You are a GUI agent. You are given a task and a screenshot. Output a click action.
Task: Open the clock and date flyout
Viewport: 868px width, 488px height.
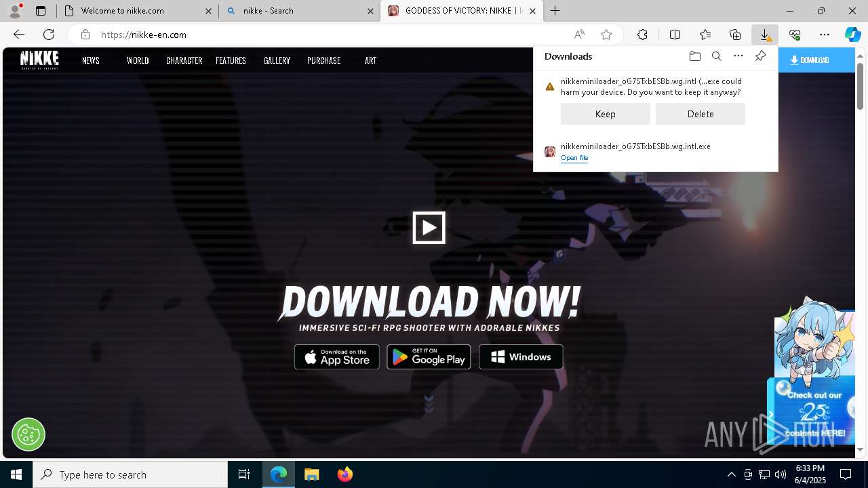tap(810, 474)
